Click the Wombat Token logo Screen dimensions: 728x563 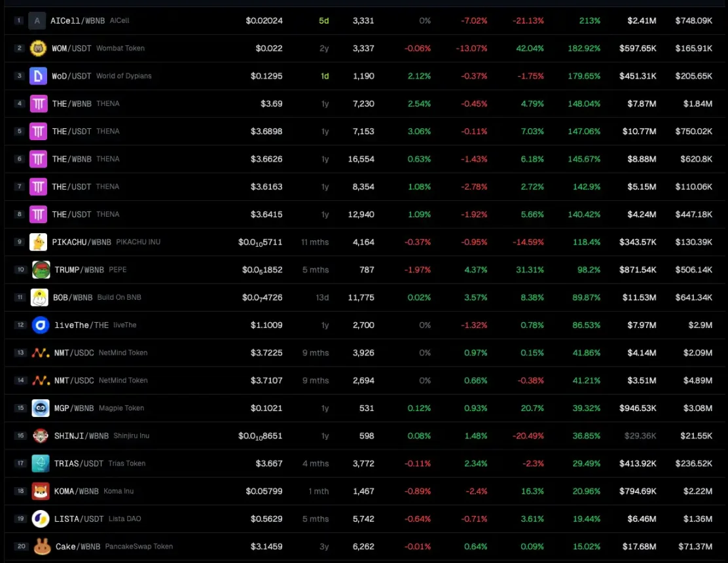click(38, 48)
